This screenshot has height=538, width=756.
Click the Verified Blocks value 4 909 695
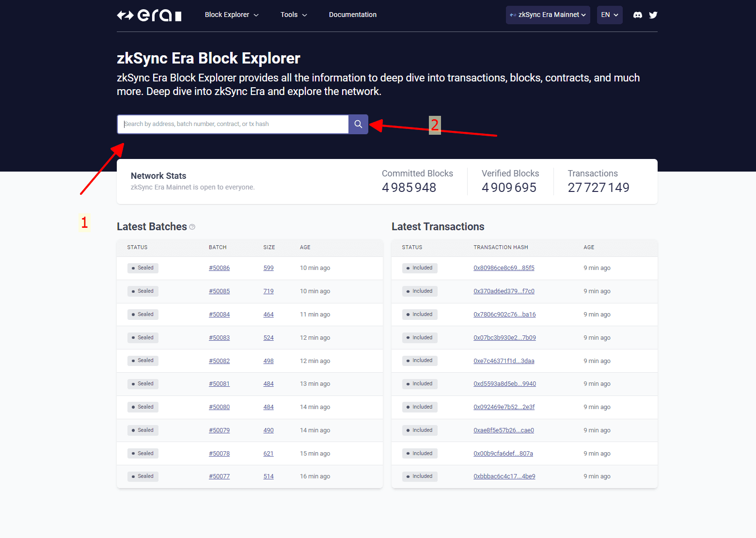point(509,188)
